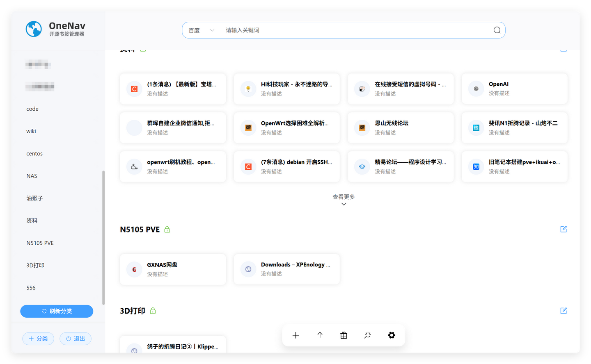Viewport: 591px width, 364px height.
Task: Open the settings gear icon
Action: [392, 335]
